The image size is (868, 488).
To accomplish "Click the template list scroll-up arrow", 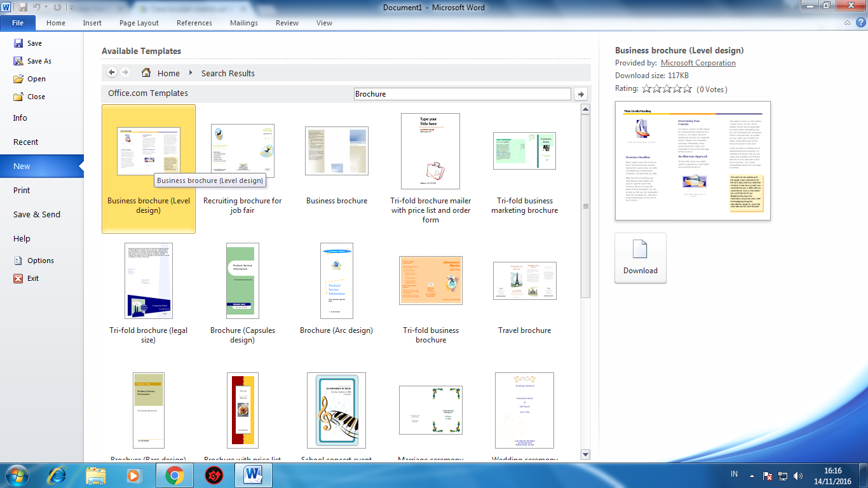I will pos(586,109).
